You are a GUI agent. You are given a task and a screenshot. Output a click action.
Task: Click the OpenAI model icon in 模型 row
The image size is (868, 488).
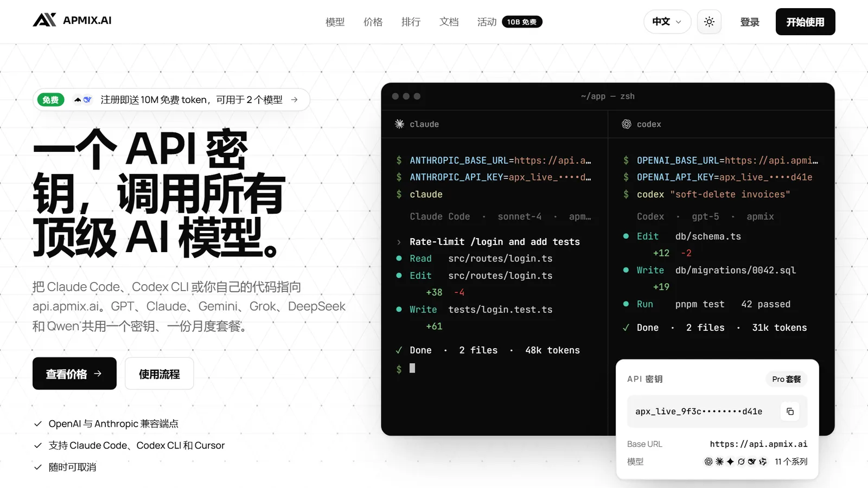[x=709, y=461]
